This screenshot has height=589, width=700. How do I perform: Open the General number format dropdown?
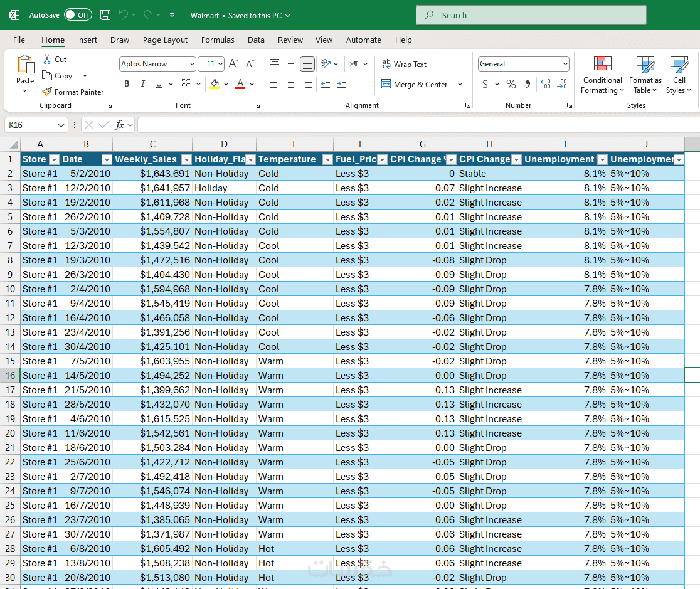565,64
